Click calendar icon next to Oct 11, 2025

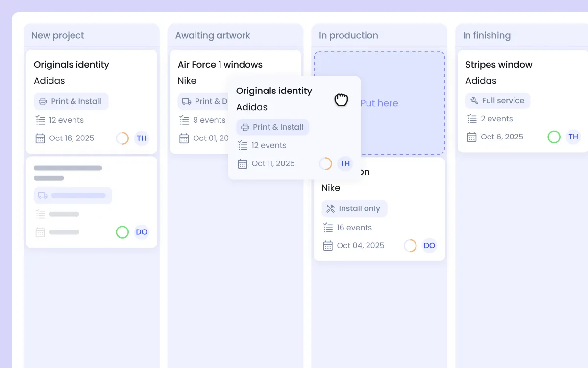pyautogui.click(x=243, y=163)
